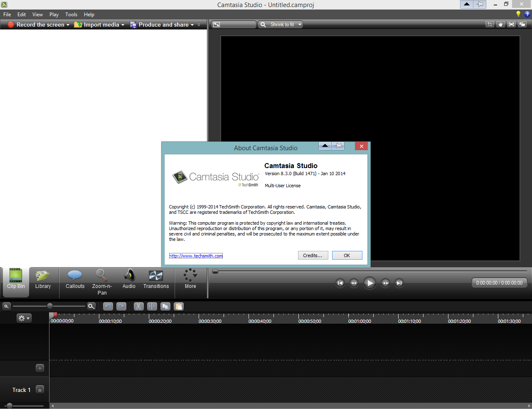532x409 pixels.
Task: Jump to next clip in preview
Action: [x=399, y=283]
